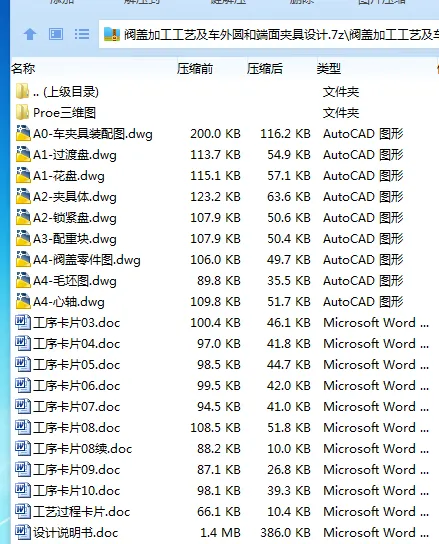The width and height of the screenshot is (439, 544).
Task: Select the Proe三维图 folder icon
Action: (x=23, y=112)
